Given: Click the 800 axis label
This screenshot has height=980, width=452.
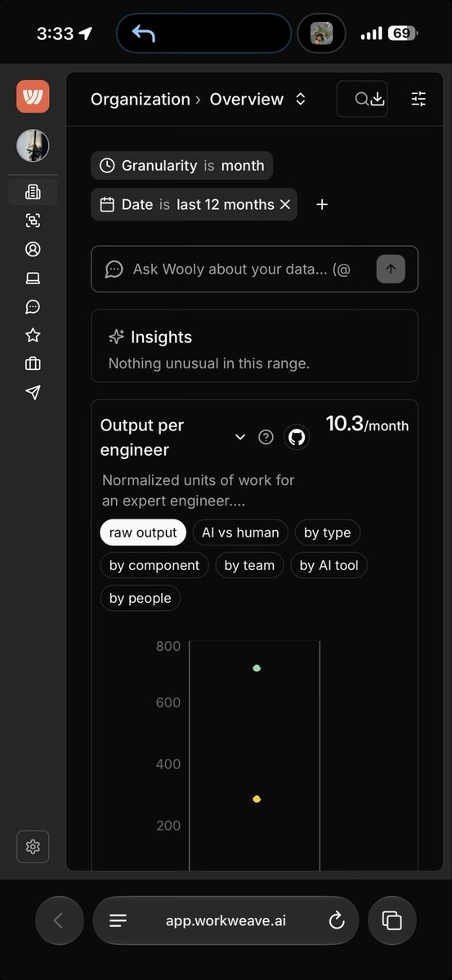Looking at the screenshot, I should tap(168, 647).
